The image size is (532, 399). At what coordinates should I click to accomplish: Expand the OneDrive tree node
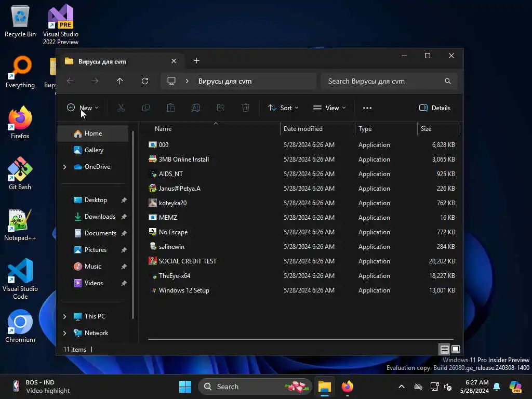tap(64, 167)
